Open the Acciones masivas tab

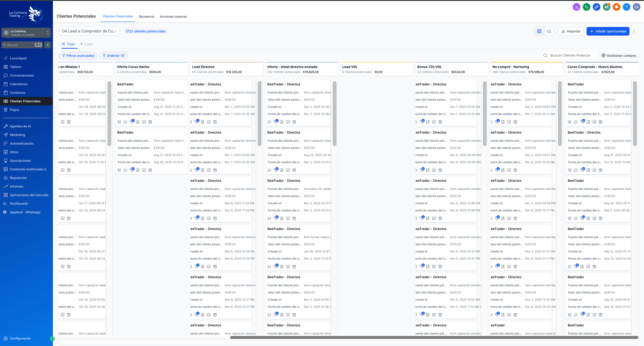(173, 16)
